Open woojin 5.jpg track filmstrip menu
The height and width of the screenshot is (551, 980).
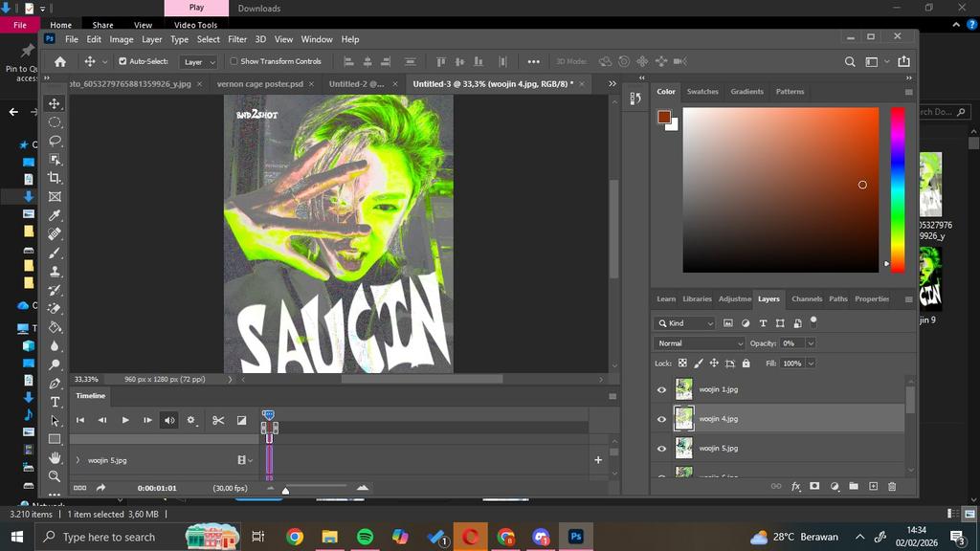tap(245, 460)
